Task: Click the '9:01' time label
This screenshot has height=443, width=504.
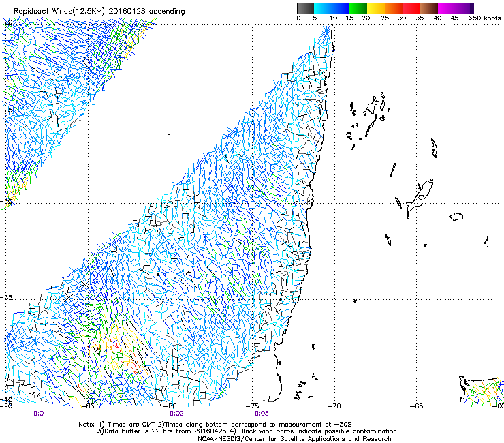Action: coord(40,414)
